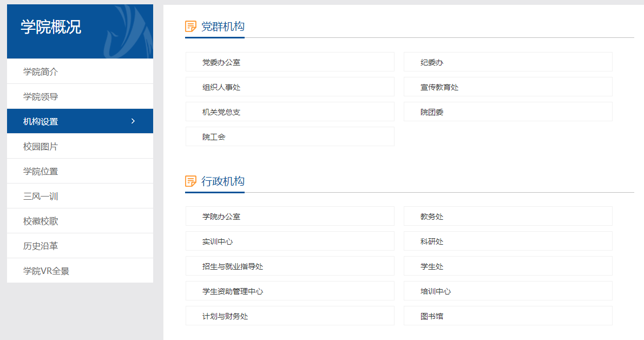Screen dimensions: 644x340
Task: Click 教务处 under 行政机构
Action: [x=432, y=217]
